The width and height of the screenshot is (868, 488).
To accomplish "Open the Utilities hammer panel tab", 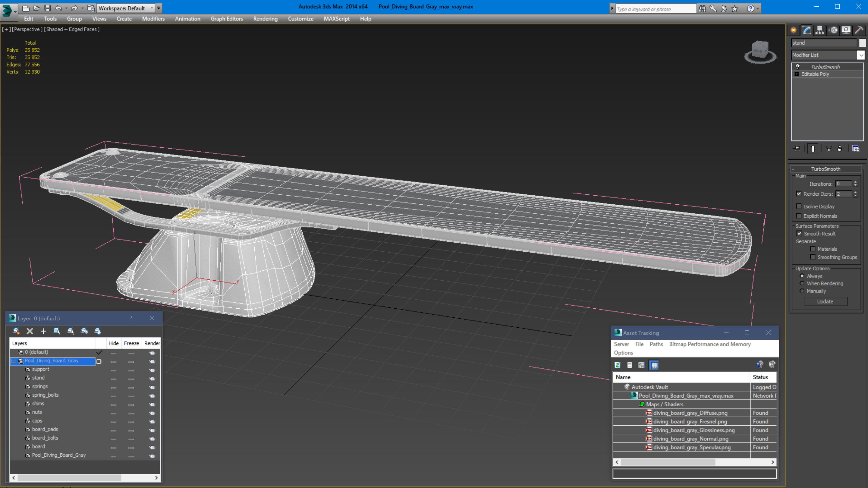I will pos(859,30).
